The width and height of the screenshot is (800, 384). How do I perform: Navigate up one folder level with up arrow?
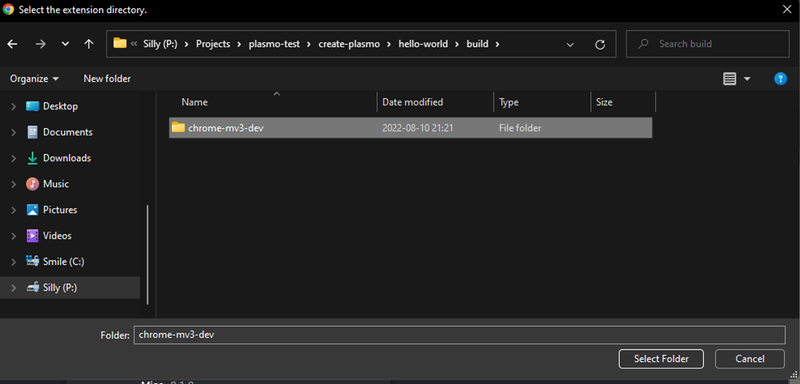pyautogui.click(x=89, y=44)
